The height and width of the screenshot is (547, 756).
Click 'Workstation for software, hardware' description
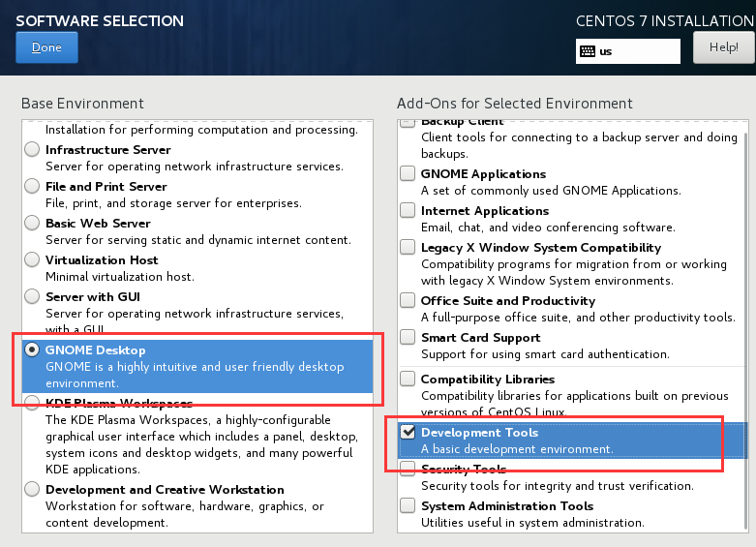[x=185, y=514]
